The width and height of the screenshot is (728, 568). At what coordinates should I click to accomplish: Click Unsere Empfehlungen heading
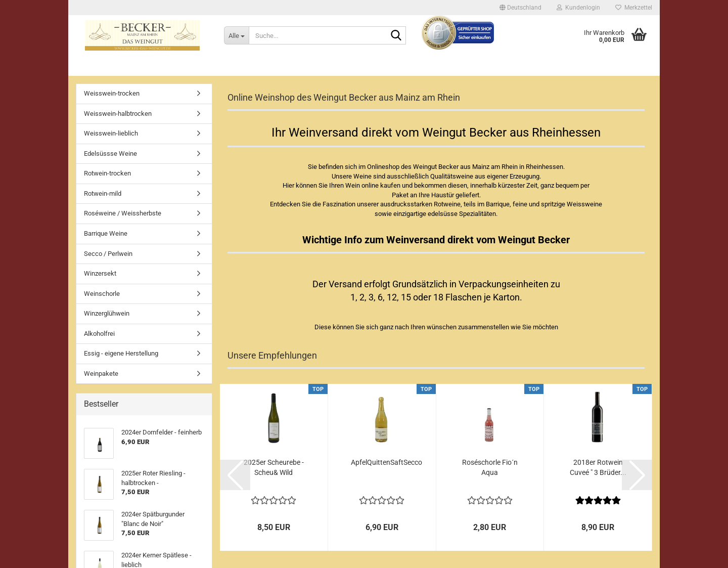tap(272, 356)
